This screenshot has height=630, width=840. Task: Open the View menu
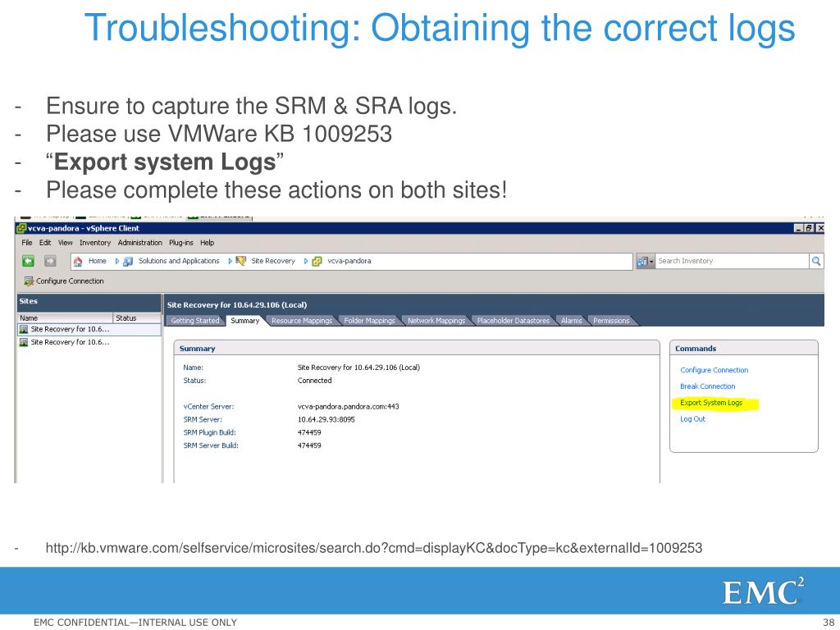[x=66, y=243]
